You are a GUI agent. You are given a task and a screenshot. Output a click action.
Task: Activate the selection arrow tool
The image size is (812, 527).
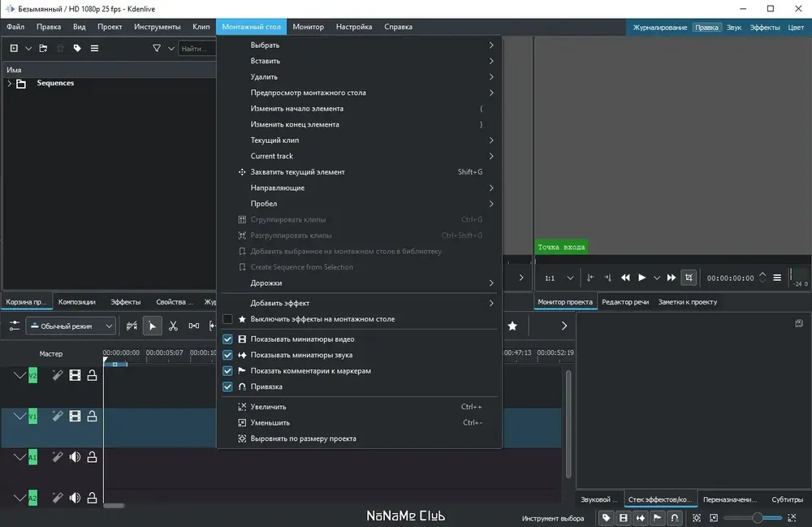(153, 326)
